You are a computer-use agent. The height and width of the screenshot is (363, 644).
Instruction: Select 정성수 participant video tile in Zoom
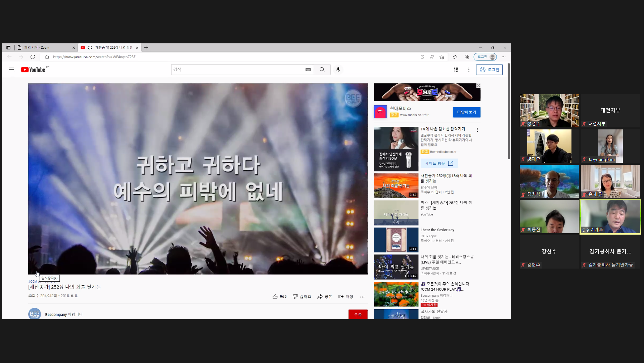(549, 111)
